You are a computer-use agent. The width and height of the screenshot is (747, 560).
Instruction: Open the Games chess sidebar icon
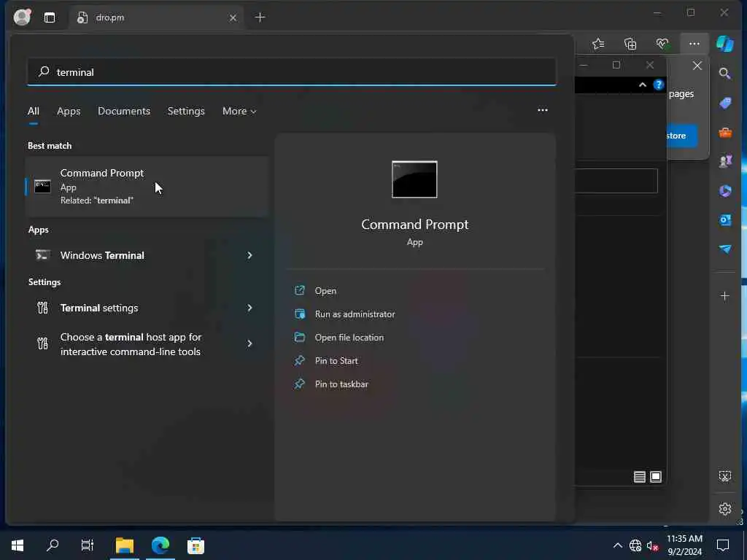point(725,161)
